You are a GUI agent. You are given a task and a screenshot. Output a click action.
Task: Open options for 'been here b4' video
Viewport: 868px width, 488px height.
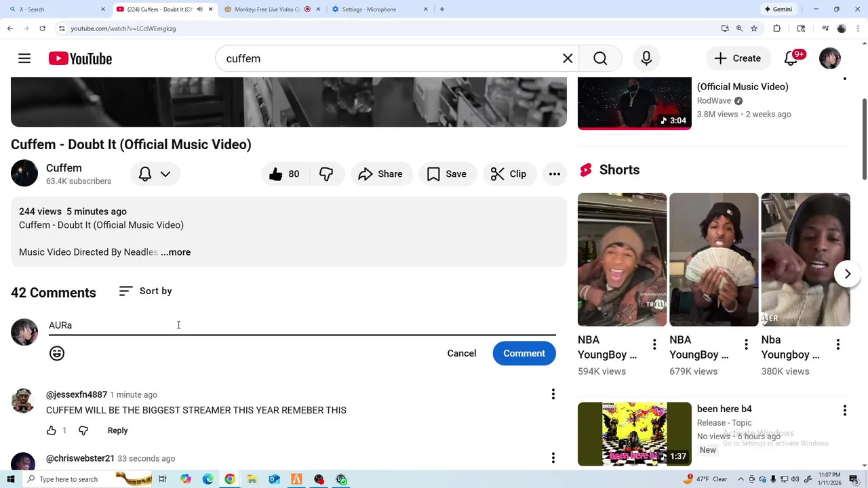coord(845,410)
